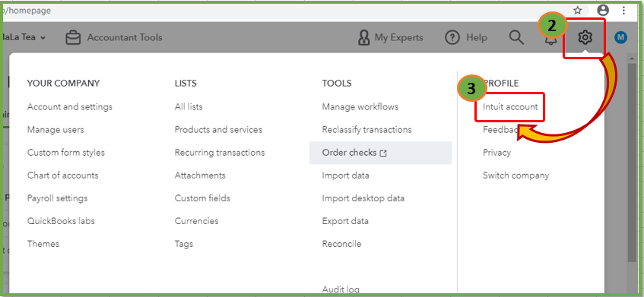Screen dimensions: 644x297
Task: Open Payroll settings
Action: tap(58, 198)
